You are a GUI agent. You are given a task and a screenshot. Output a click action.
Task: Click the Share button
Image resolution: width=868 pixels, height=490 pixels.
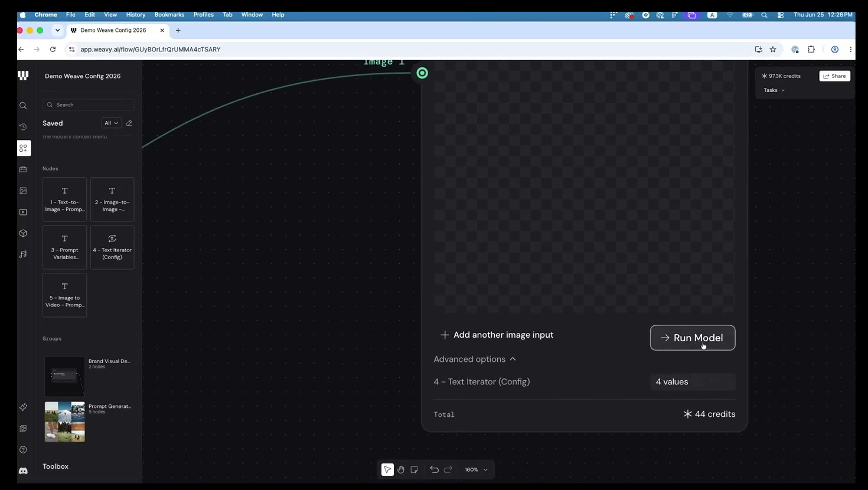(835, 76)
